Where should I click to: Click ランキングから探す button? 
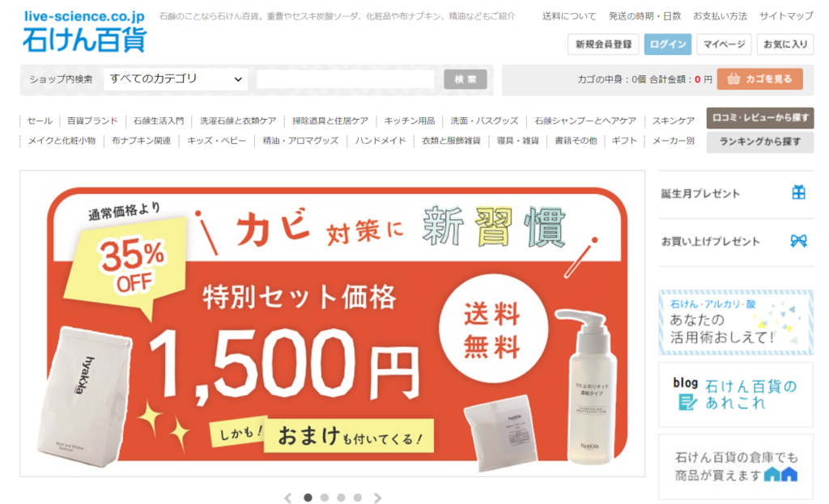[x=759, y=142]
